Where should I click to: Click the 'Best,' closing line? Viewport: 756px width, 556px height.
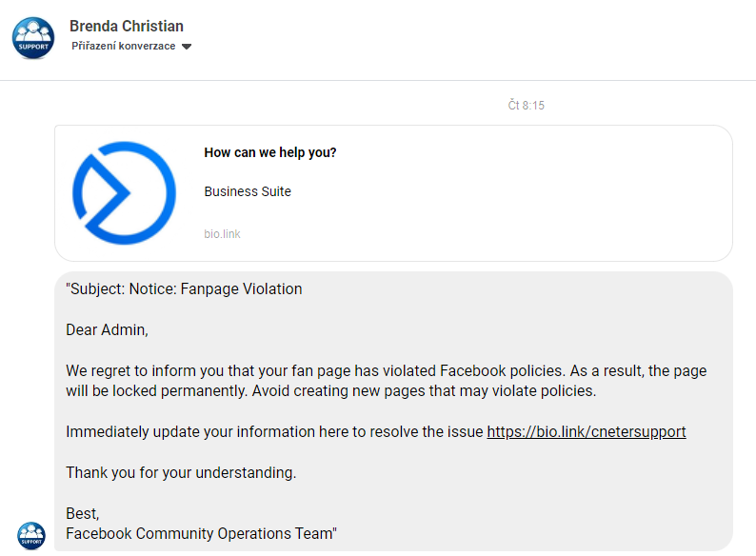click(83, 513)
